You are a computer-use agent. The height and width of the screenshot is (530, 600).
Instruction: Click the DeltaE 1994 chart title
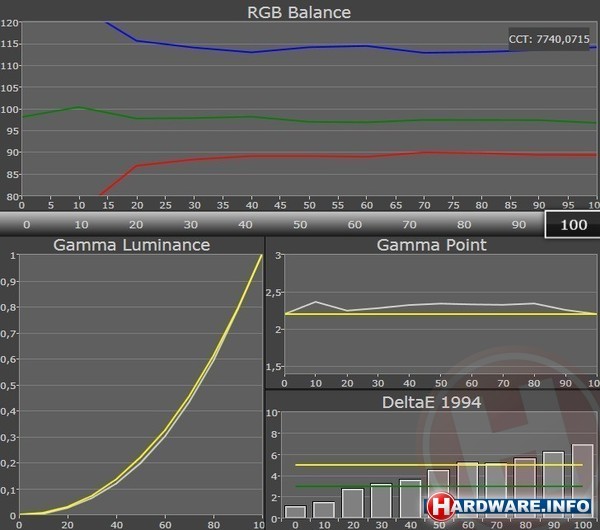coord(432,401)
